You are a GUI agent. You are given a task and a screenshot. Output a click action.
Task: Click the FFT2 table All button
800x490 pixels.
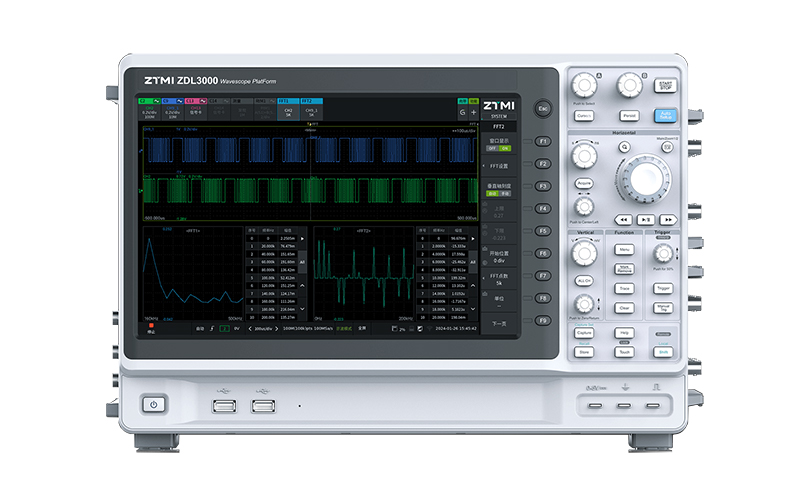pos(472,262)
